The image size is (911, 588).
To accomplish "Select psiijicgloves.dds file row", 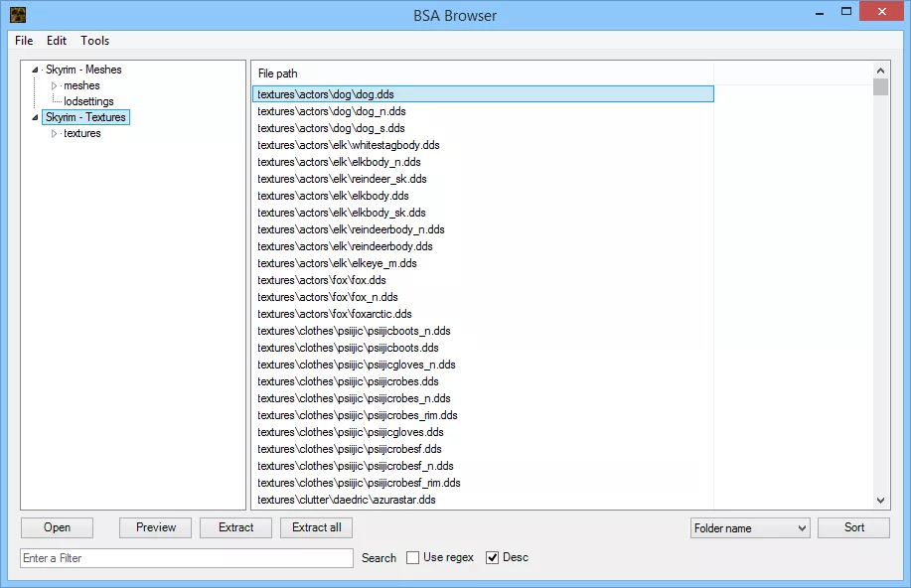I will tap(483, 431).
